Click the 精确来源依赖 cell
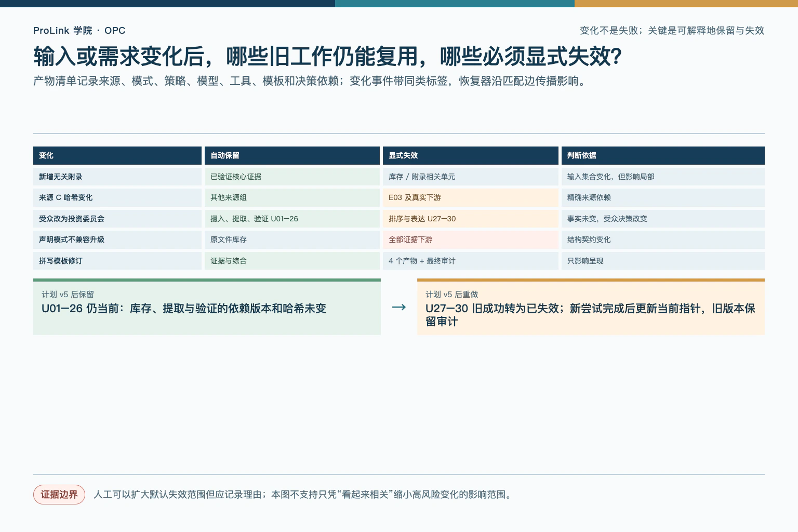This screenshot has height=532, width=798. pyautogui.click(x=663, y=197)
